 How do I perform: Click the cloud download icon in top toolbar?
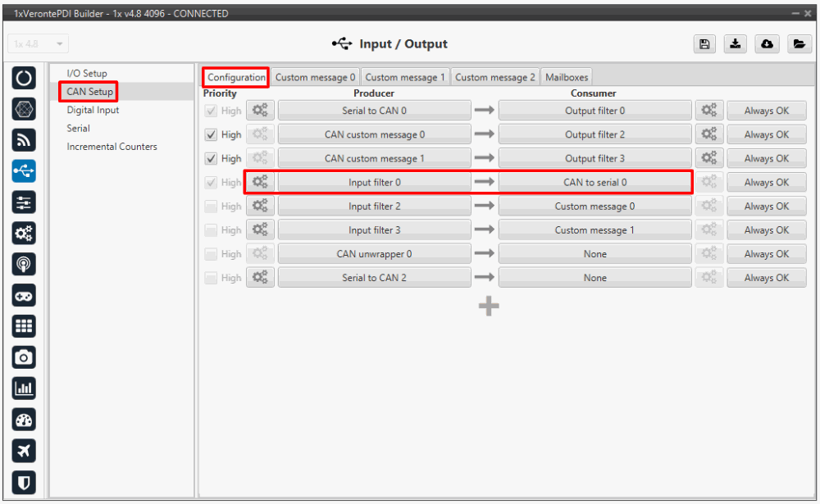[767, 44]
